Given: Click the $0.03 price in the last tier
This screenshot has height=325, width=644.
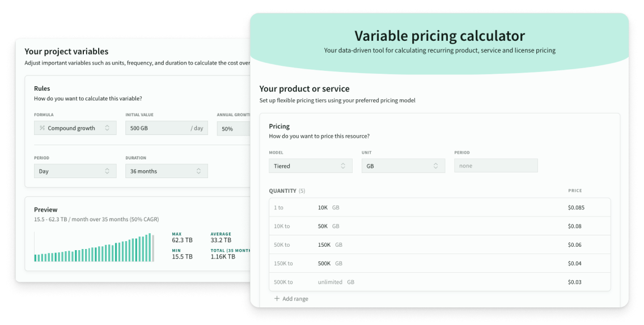Looking at the screenshot, I should tap(575, 282).
